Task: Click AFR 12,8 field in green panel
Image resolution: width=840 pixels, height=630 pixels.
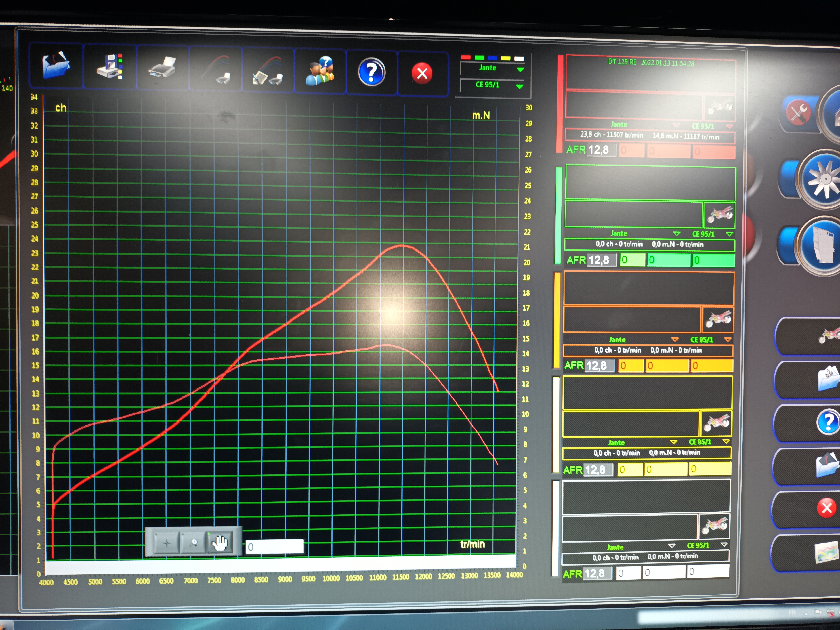Action: [x=602, y=260]
